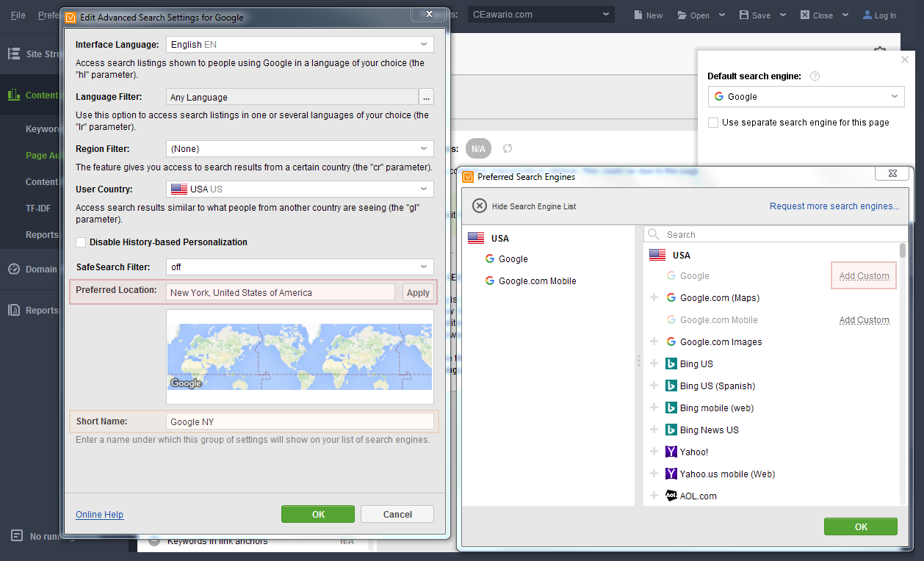Viewport: 924px width, 561px height.
Task: Click plus icon beside Bing US (Spanish)
Action: pos(654,386)
